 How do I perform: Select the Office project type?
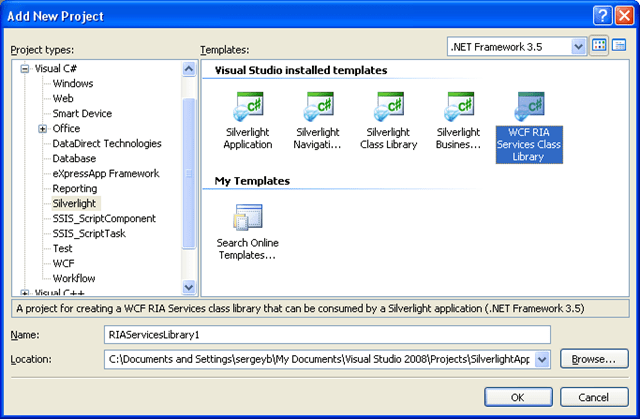[66, 129]
